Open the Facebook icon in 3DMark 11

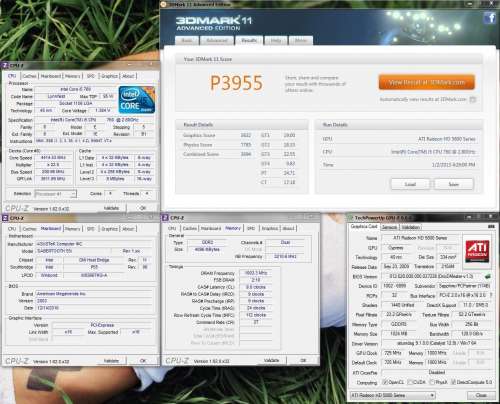490,18
